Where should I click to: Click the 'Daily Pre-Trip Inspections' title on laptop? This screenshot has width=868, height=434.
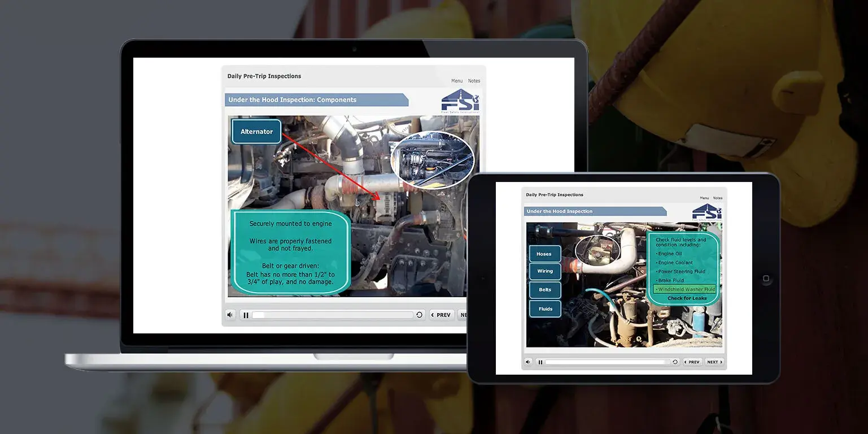[x=264, y=76]
